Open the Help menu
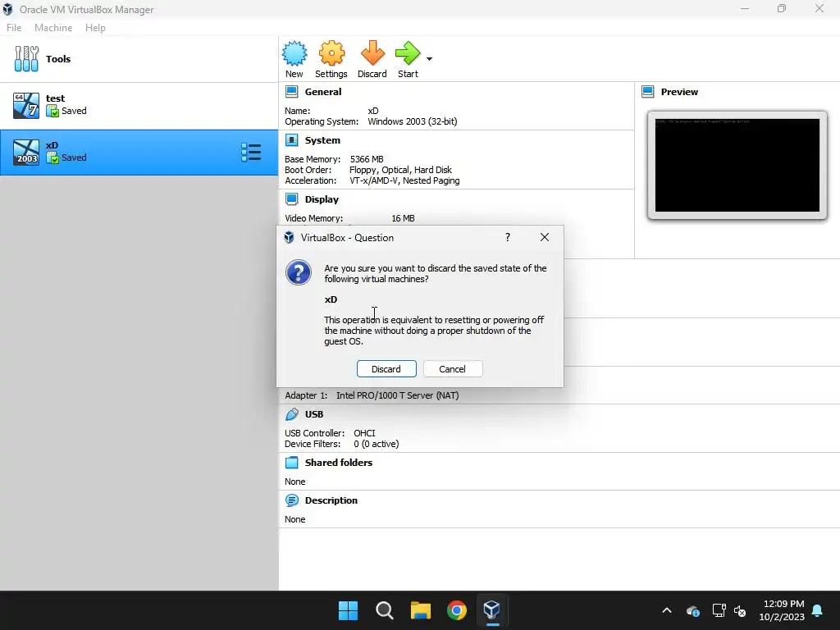Viewport: 840px width, 630px height. pos(95,28)
